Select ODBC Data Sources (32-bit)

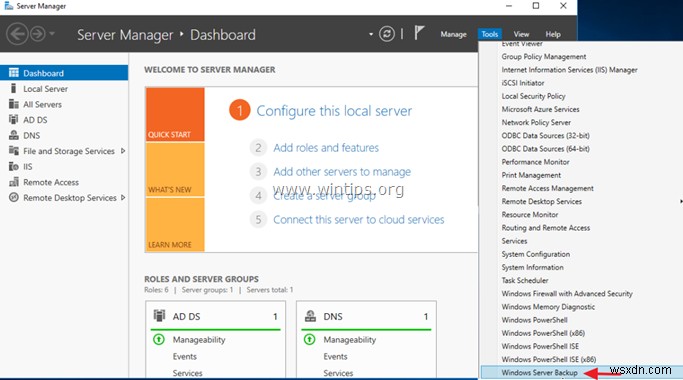coord(545,136)
